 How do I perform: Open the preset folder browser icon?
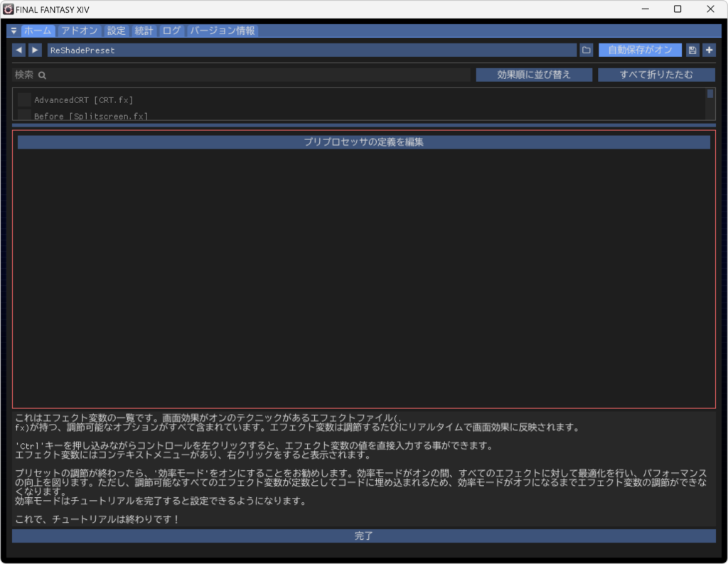coord(586,50)
